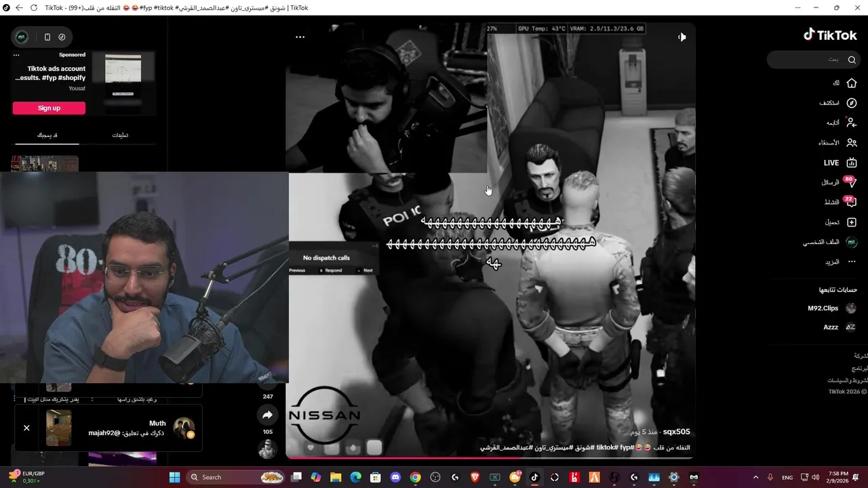Open the Following (أتابعه) icon
The width and height of the screenshot is (868, 488).
pyautogui.click(x=852, y=123)
